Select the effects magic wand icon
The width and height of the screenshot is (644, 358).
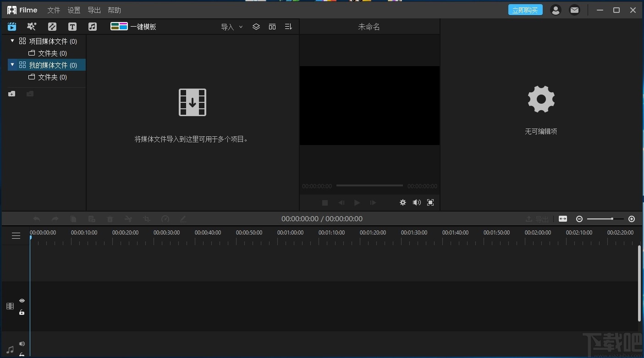pyautogui.click(x=32, y=26)
